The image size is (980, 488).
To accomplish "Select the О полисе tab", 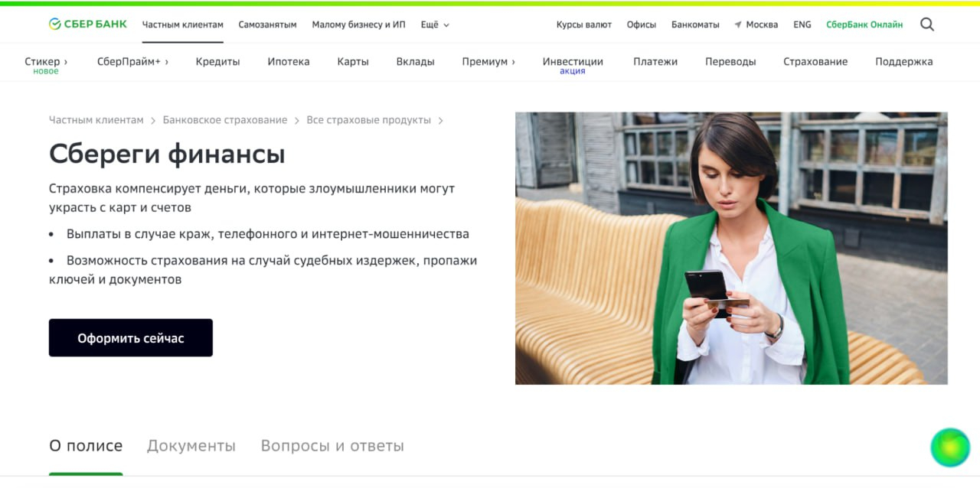I will point(86,446).
